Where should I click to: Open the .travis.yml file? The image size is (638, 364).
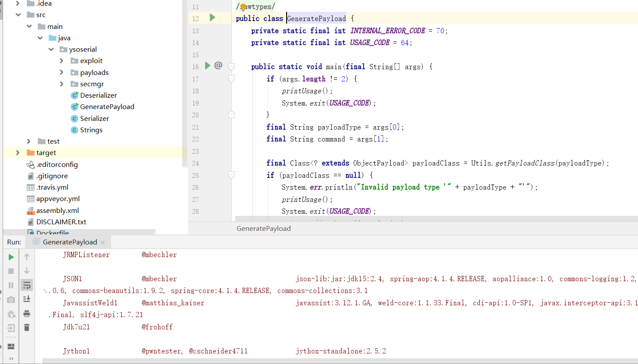(x=52, y=187)
